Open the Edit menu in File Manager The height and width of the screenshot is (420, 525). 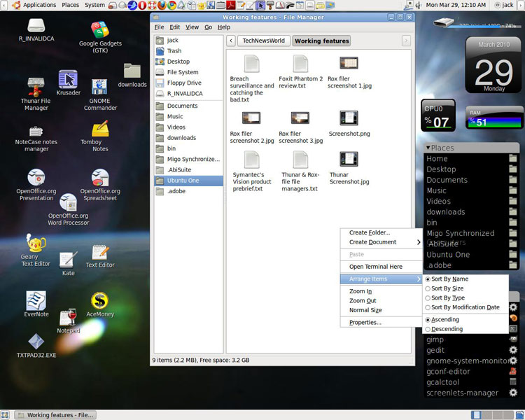(x=174, y=27)
